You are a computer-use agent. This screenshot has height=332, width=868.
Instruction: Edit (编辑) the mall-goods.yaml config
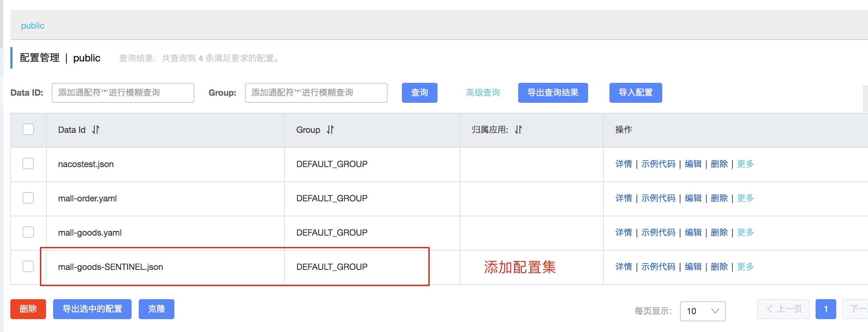click(693, 232)
